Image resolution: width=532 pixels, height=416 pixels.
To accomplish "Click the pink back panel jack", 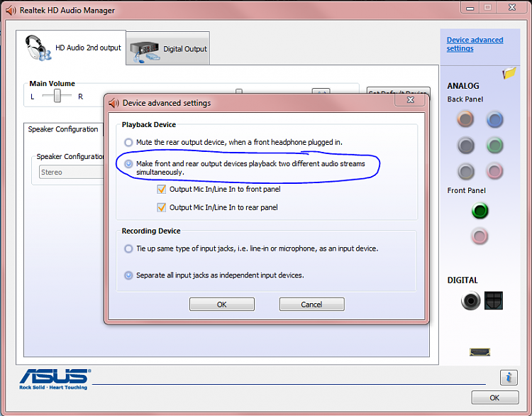I will pos(494,171).
